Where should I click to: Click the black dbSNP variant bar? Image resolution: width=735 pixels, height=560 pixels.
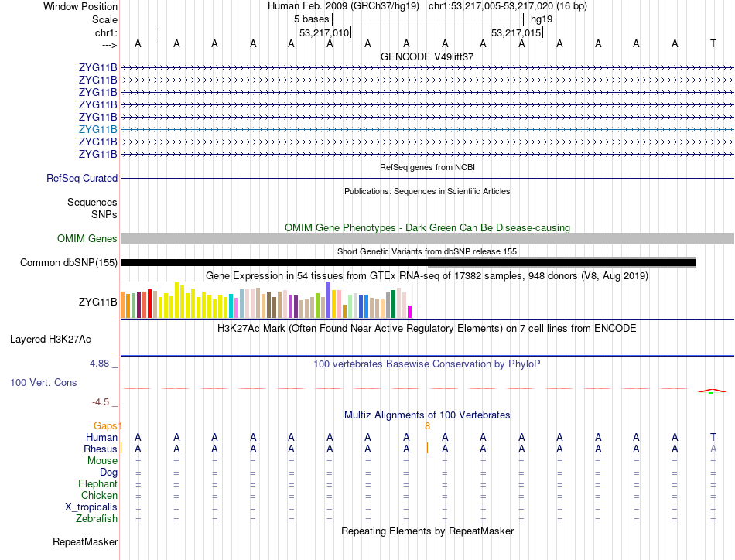pyautogui.click(x=274, y=262)
